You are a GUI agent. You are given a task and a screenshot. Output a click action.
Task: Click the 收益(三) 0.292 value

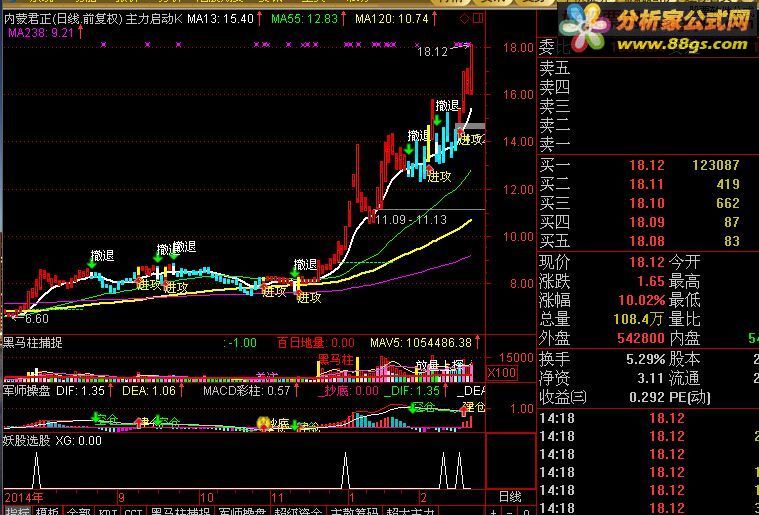pyautogui.click(x=648, y=397)
